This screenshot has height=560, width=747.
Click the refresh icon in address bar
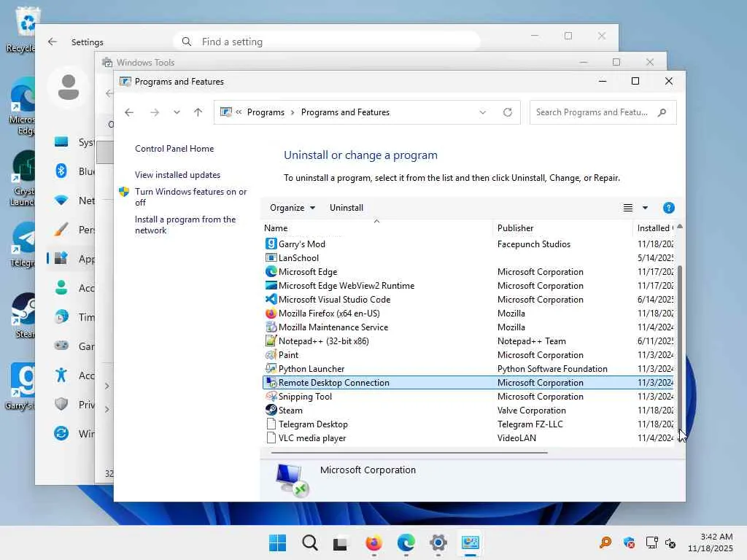click(x=508, y=112)
